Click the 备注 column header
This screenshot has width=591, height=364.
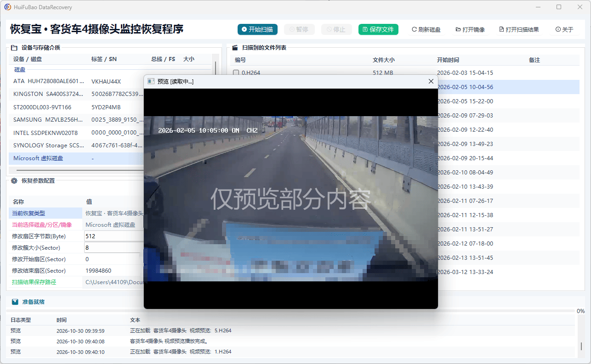[x=534, y=60]
